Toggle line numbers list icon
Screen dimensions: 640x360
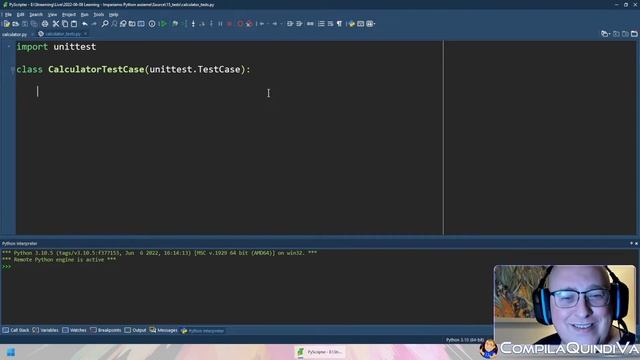click(321, 24)
